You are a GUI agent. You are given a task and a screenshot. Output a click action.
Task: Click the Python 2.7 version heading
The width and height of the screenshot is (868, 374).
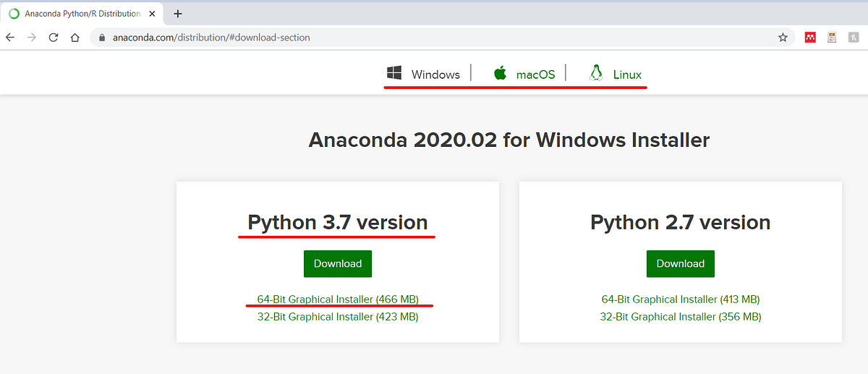point(681,222)
